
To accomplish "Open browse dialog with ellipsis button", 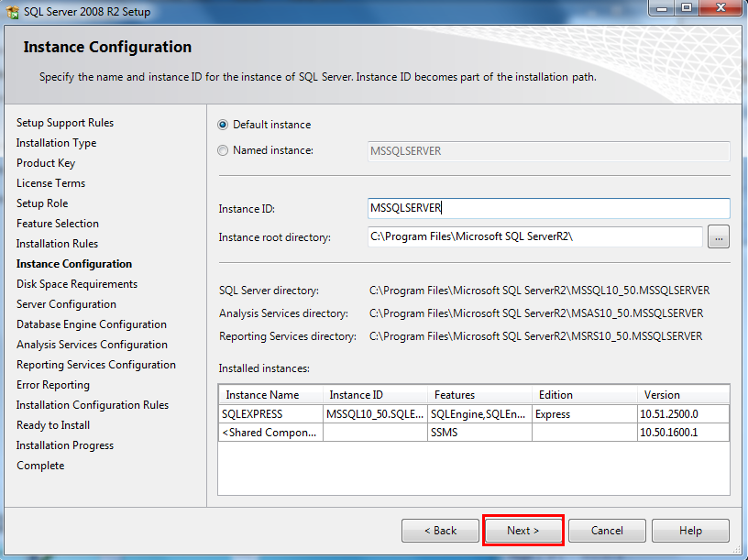I will 719,236.
